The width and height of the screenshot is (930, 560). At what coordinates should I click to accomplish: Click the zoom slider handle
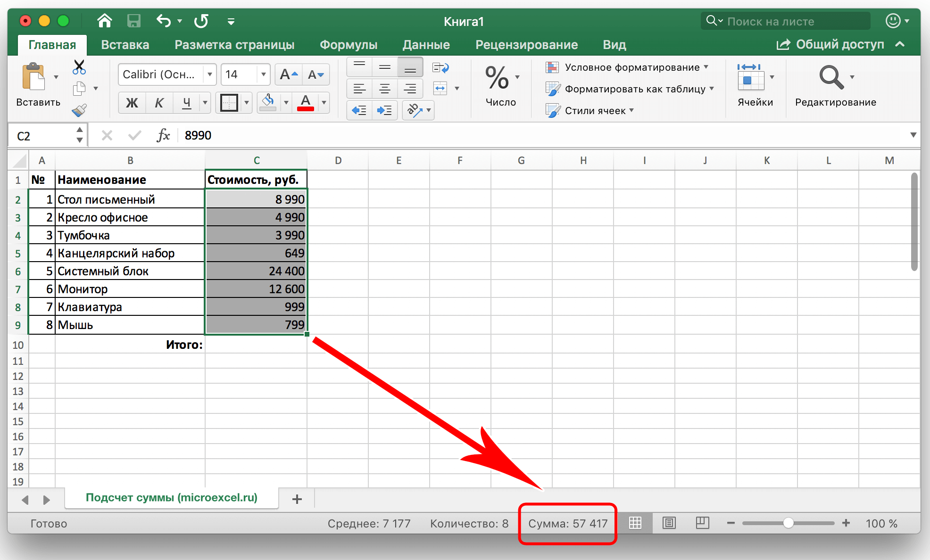pyautogui.click(x=788, y=523)
